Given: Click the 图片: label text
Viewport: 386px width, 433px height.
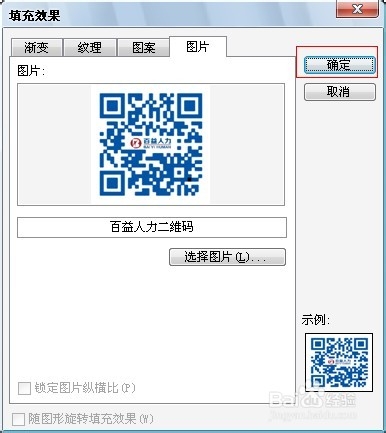Looking at the screenshot, I should (31, 71).
